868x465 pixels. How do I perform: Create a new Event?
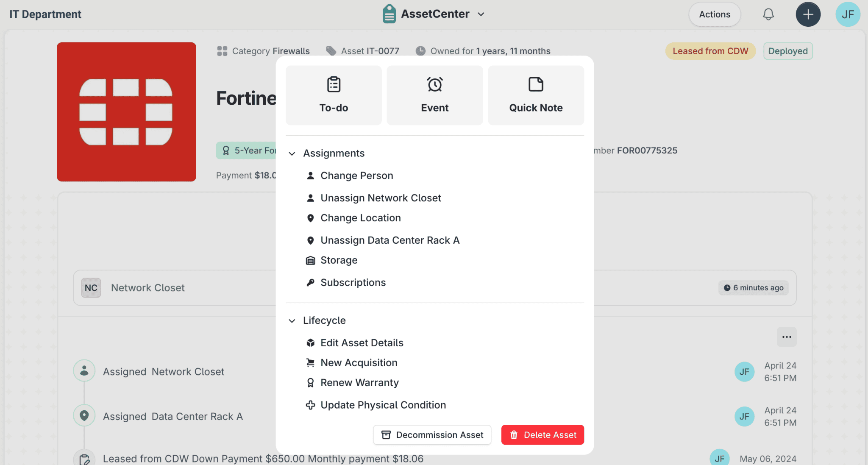434,95
